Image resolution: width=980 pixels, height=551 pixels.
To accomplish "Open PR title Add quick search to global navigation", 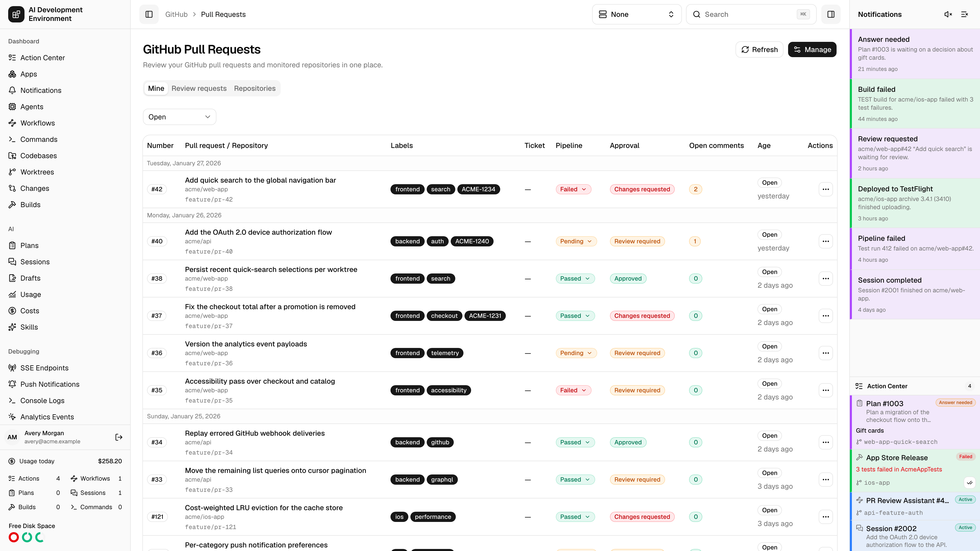I will 260,180.
